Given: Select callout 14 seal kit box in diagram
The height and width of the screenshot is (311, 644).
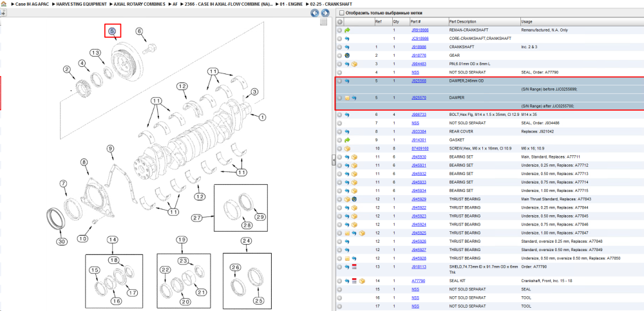Looking at the screenshot, I should tap(113, 240).
